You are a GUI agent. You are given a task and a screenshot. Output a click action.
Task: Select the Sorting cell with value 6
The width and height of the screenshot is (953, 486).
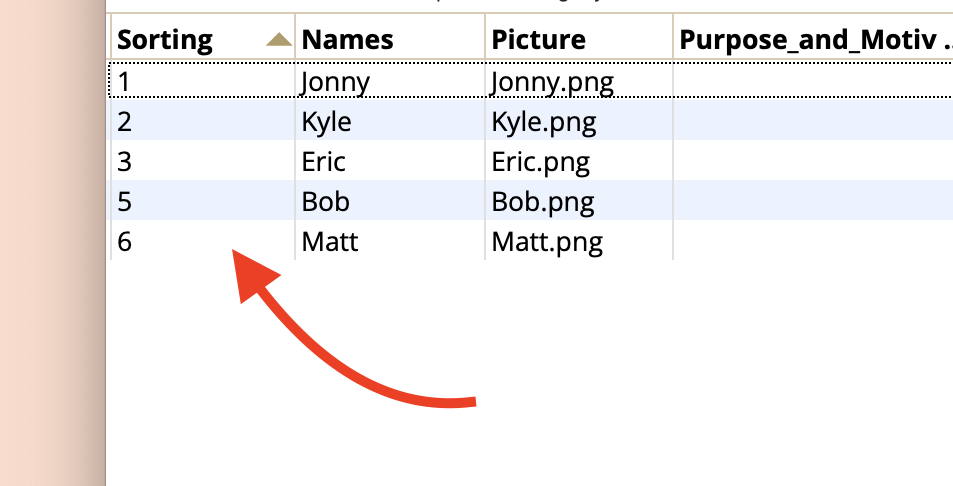coord(203,241)
